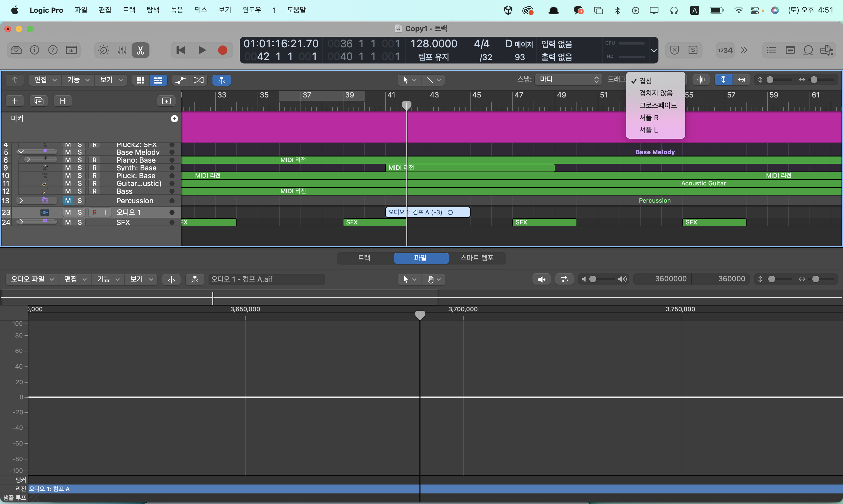Click the 템포 유지 label in display
Viewport: 843px width, 504px height.
tap(433, 57)
